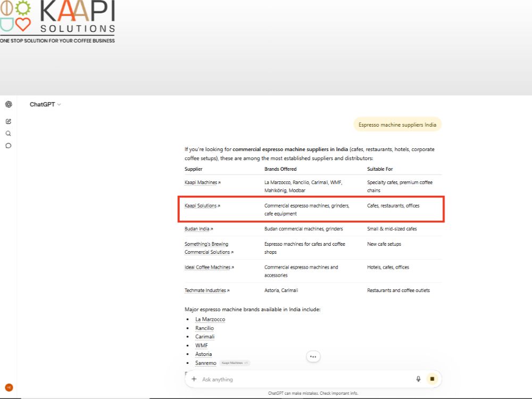Click the 'Small & mid-sized cafes' cell
This screenshot has width=532, height=399.
coord(392,229)
